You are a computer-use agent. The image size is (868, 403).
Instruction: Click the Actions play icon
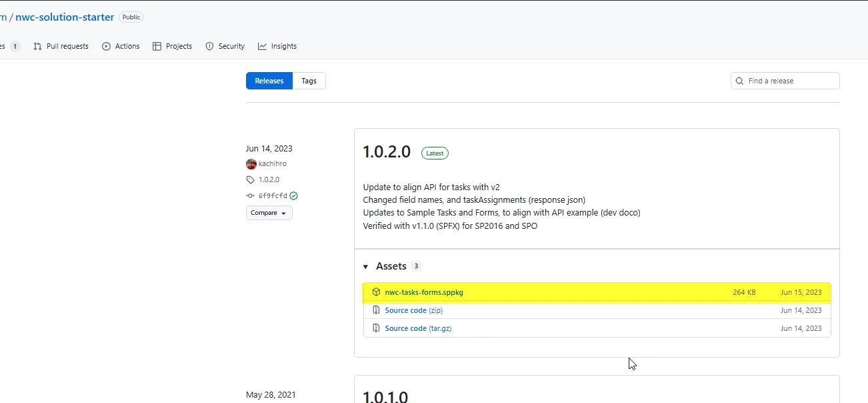tap(106, 46)
